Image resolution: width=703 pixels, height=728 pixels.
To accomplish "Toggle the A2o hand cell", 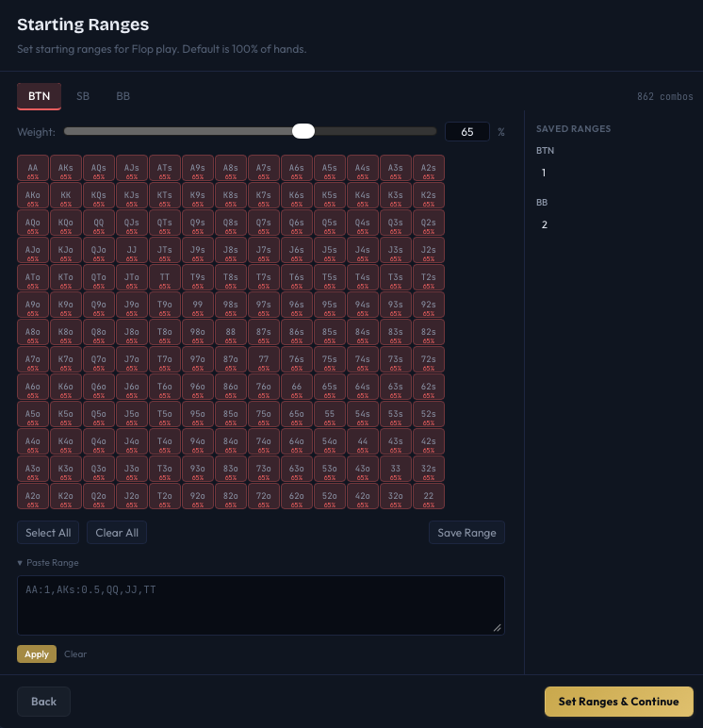I will pos(33,497).
